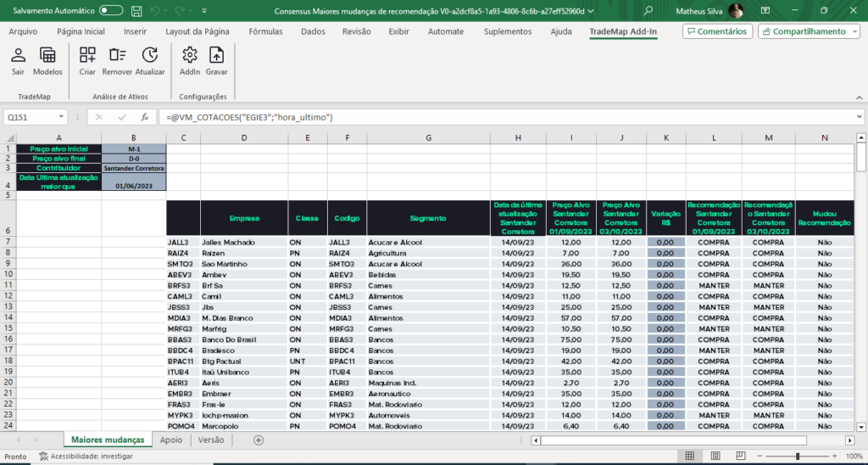
Task: Switch to Inserir ribbon tab
Action: [135, 31]
